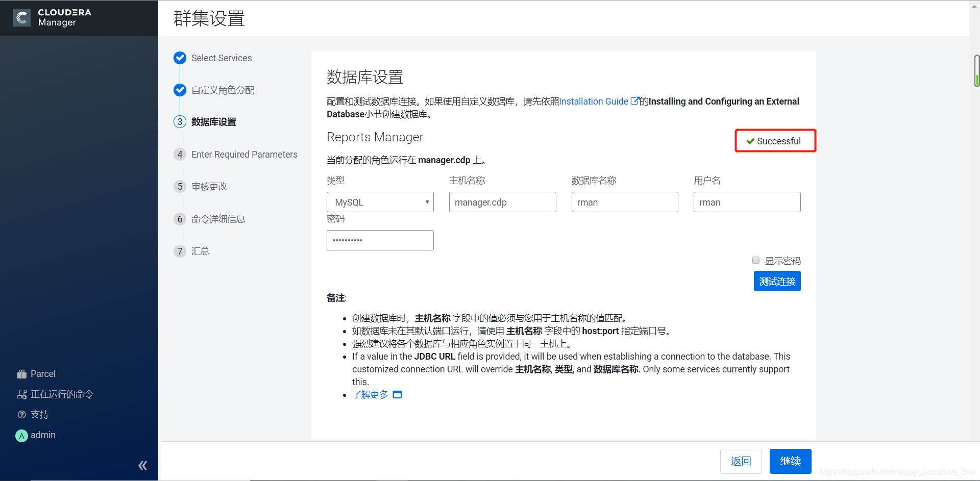Open the MySQL database type dropdown

(x=427, y=202)
